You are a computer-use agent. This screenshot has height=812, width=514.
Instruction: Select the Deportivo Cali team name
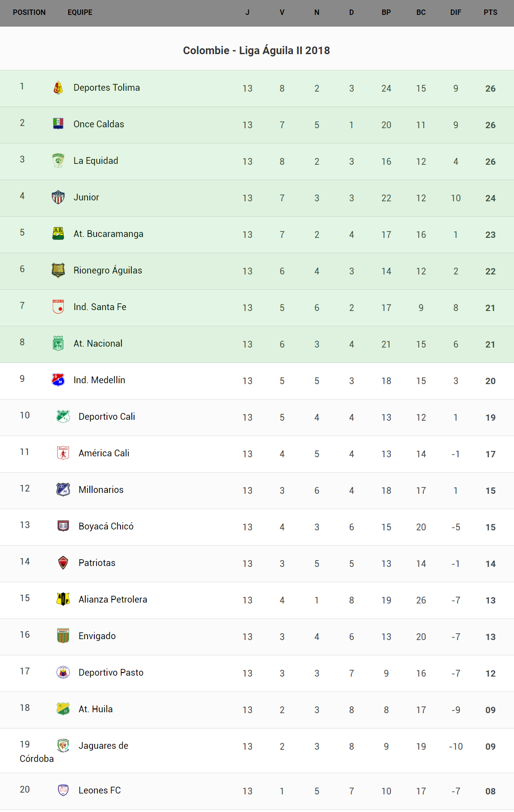(107, 417)
